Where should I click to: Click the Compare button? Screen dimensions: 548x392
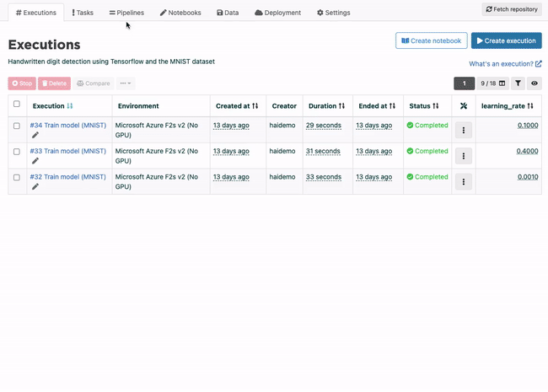(94, 83)
